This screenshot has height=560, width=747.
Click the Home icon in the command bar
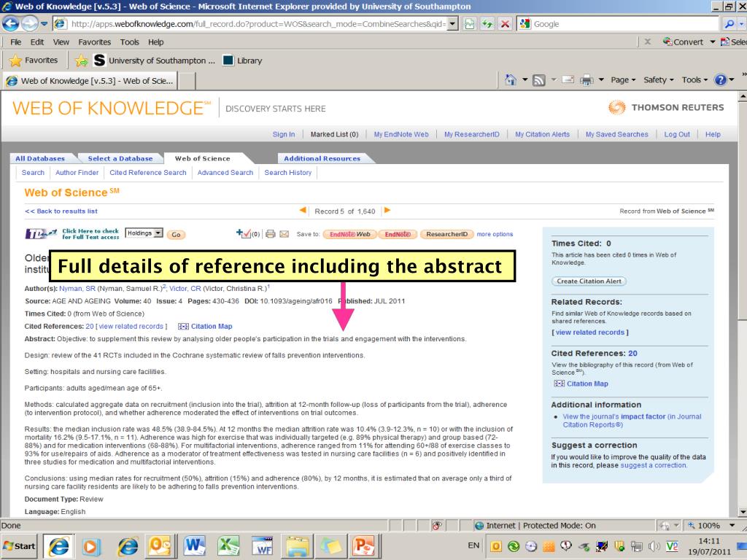point(511,80)
